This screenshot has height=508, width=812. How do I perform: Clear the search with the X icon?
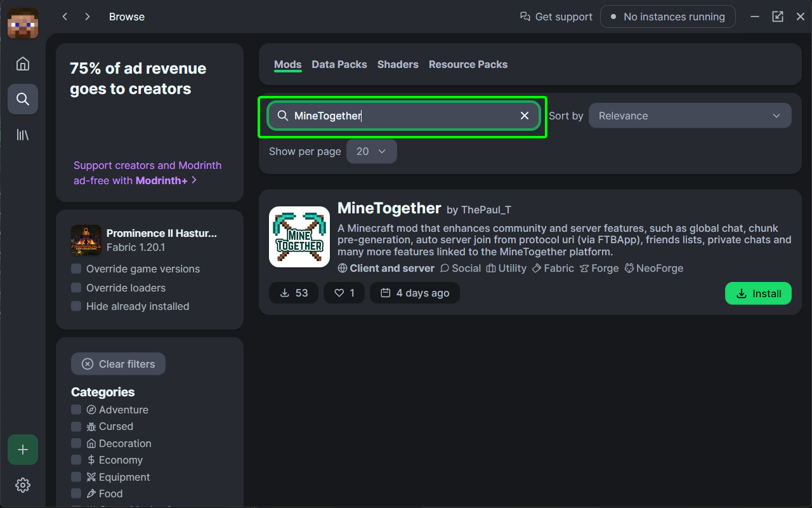525,116
